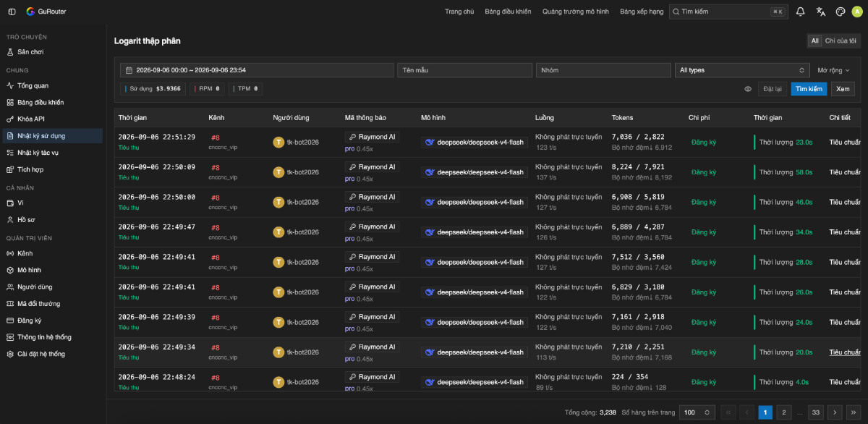Click the Đặt lại reset button
Image resolution: width=868 pixels, height=424 pixels.
click(773, 89)
